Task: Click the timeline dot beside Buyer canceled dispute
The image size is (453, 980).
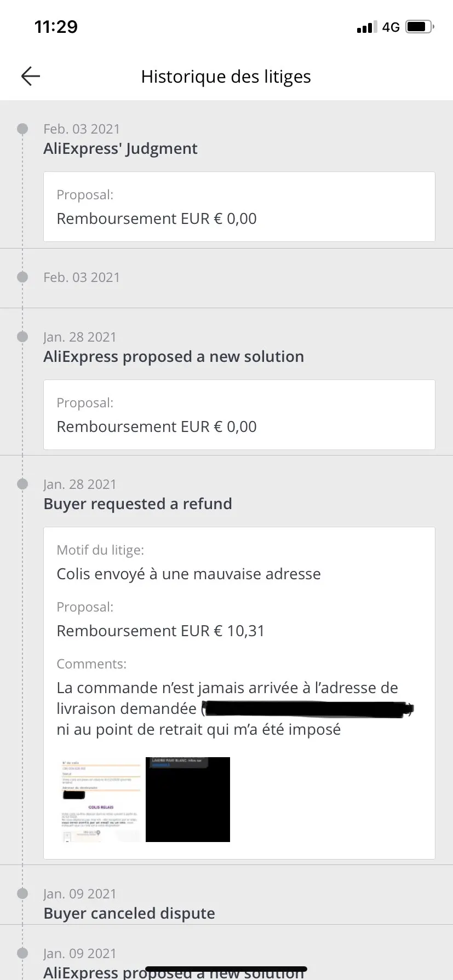Action: point(22,893)
